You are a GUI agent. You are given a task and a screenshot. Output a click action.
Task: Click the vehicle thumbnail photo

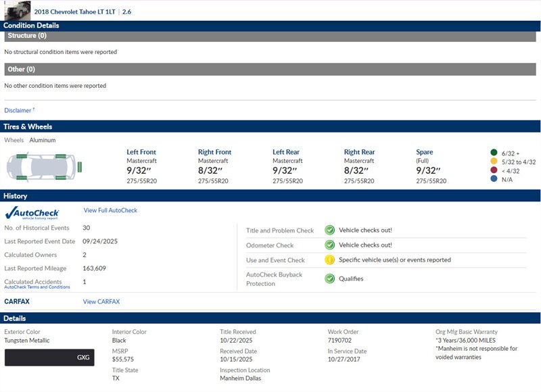click(17, 9)
